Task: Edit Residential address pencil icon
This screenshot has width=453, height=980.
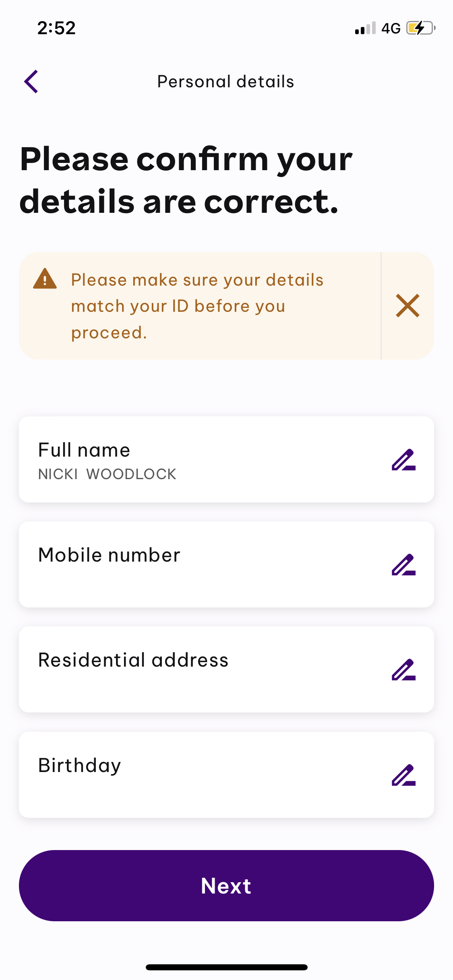Action: [x=403, y=670]
